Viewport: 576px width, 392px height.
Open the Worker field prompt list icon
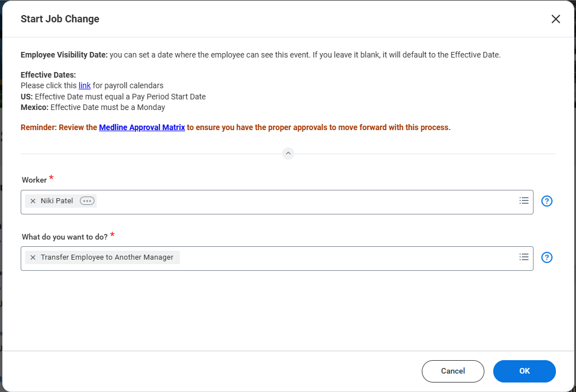[523, 201]
